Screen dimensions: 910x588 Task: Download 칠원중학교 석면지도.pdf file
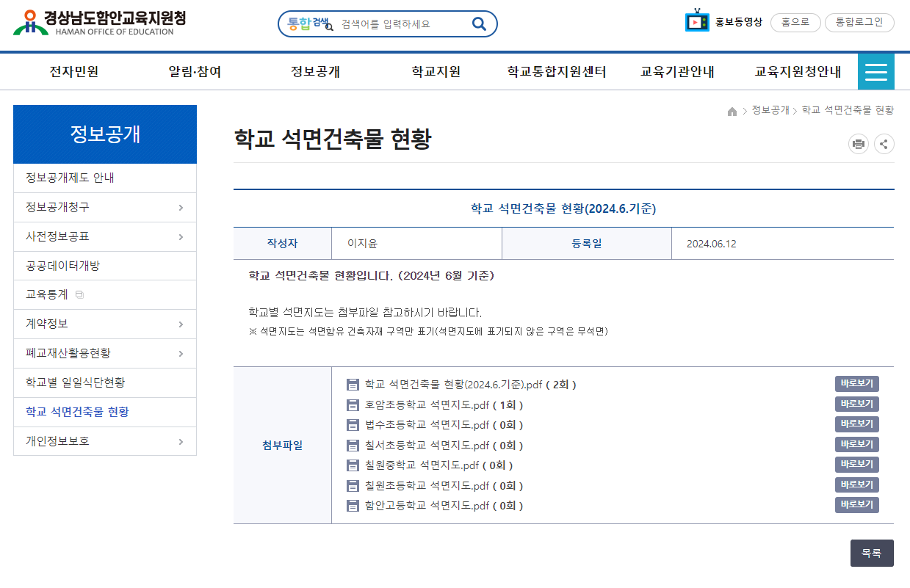point(422,465)
